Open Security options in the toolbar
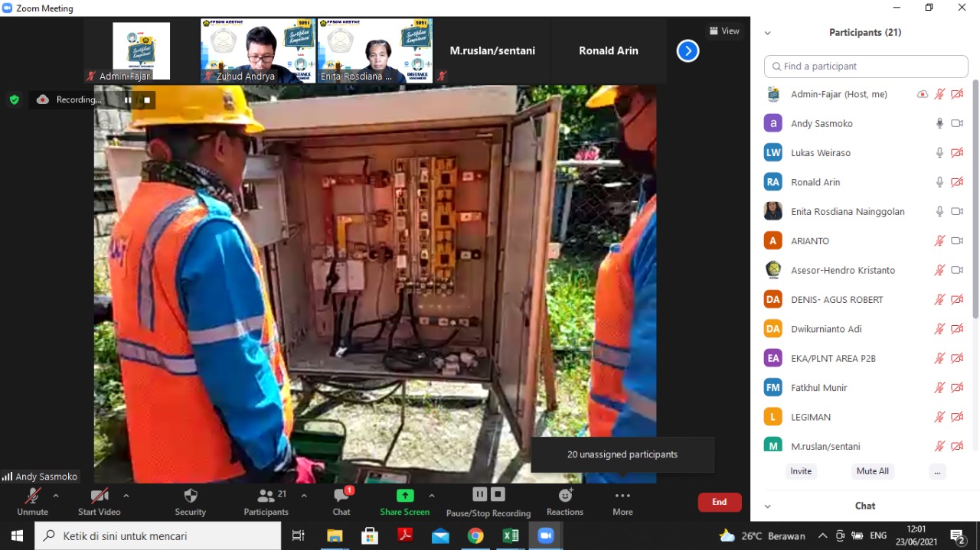The height and width of the screenshot is (550, 980). (189, 497)
